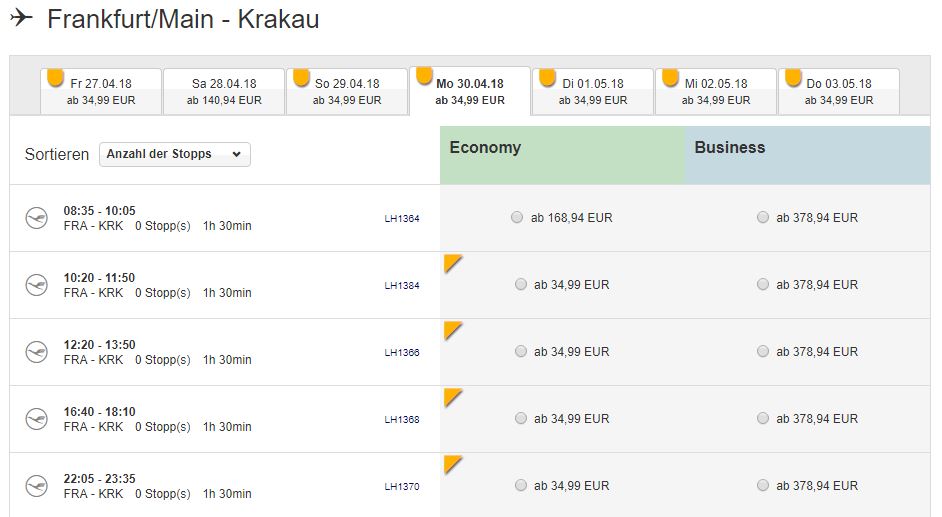Click the 10:20 - 11:50 departure time
This screenshot has height=517, width=942.
click(100, 277)
